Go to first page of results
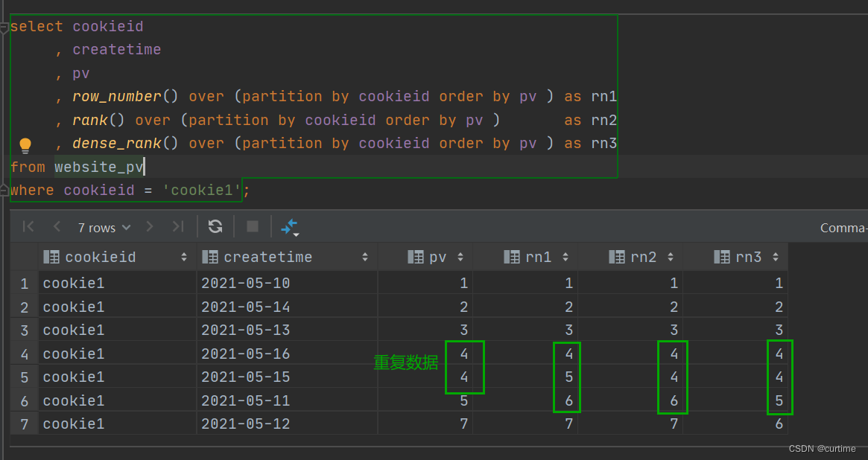This screenshot has width=868, height=460. 28,227
